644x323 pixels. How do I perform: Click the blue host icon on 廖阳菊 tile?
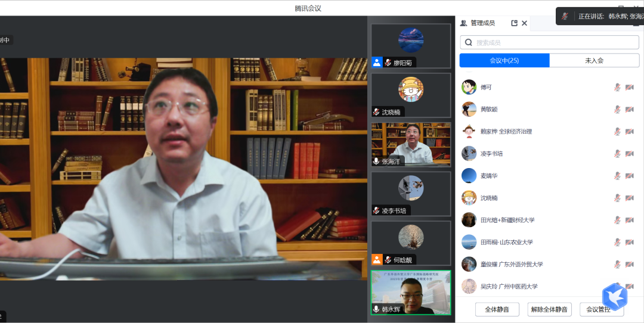[377, 63]
